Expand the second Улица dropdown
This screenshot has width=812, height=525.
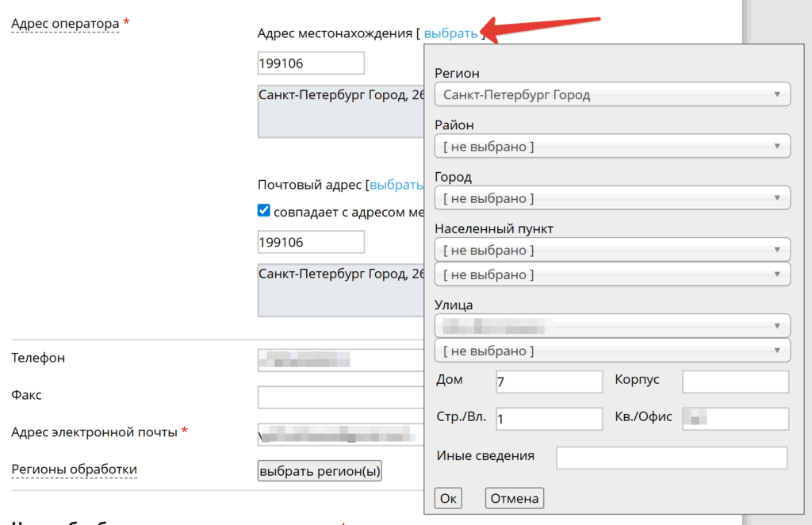click(x=612, y=351)
